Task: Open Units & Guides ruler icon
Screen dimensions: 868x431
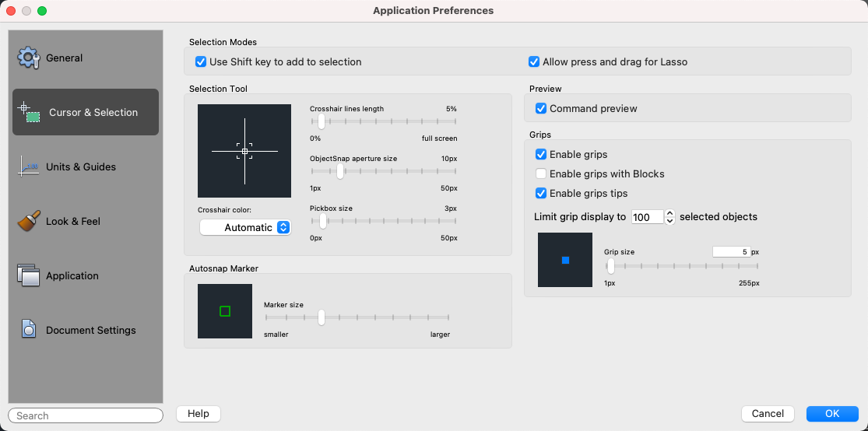Action: [29, 166]
